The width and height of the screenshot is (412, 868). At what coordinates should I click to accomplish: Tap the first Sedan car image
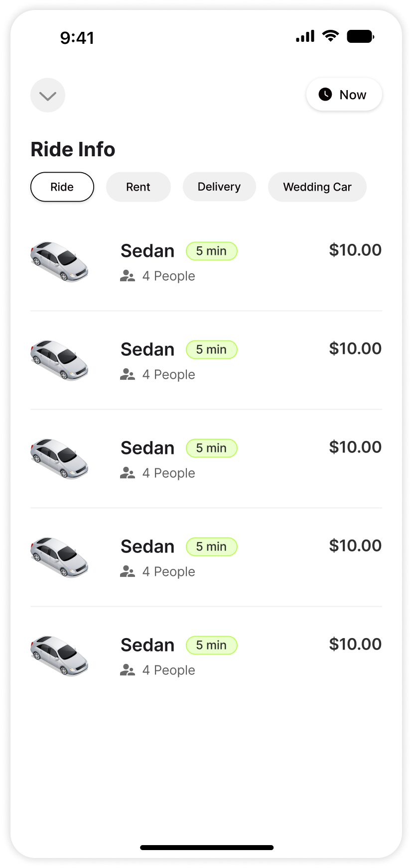coord(59,261)
